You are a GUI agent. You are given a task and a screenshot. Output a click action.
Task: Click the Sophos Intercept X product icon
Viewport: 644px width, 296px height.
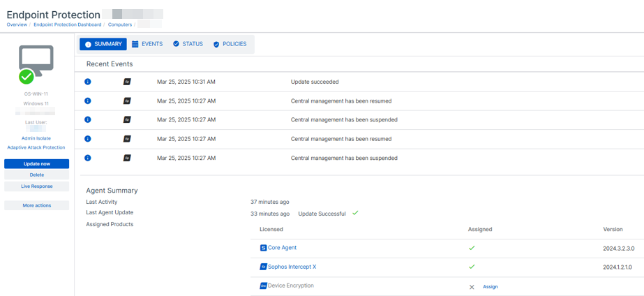263,267
